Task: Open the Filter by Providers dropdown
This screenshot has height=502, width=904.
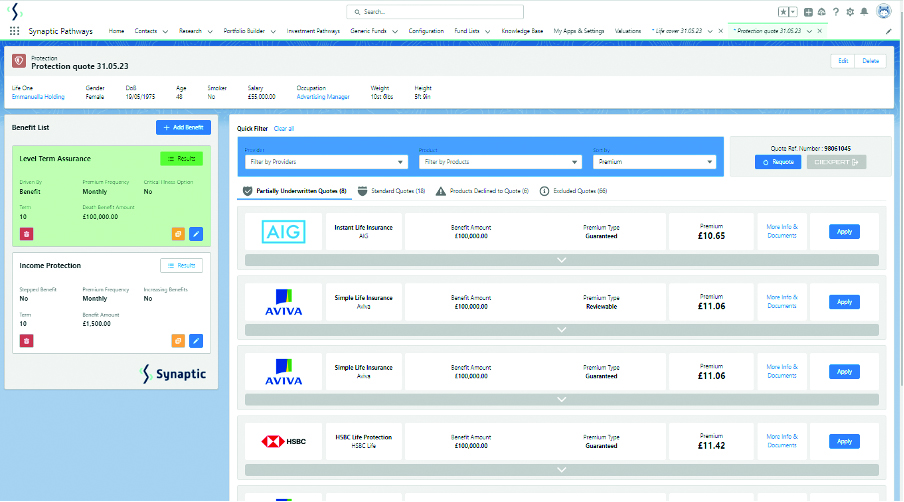Action: (x=326, y=162)
